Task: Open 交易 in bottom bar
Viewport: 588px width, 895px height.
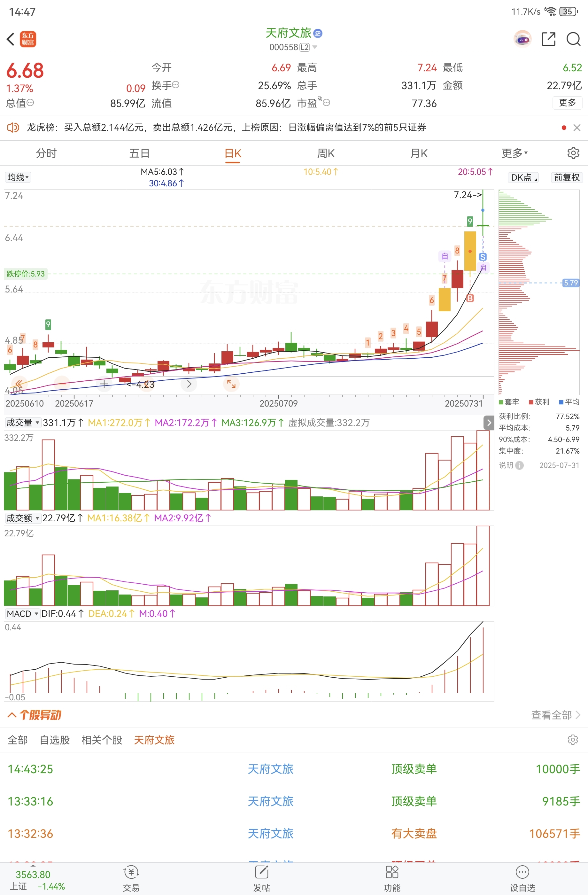Action: tap(131, 879)
